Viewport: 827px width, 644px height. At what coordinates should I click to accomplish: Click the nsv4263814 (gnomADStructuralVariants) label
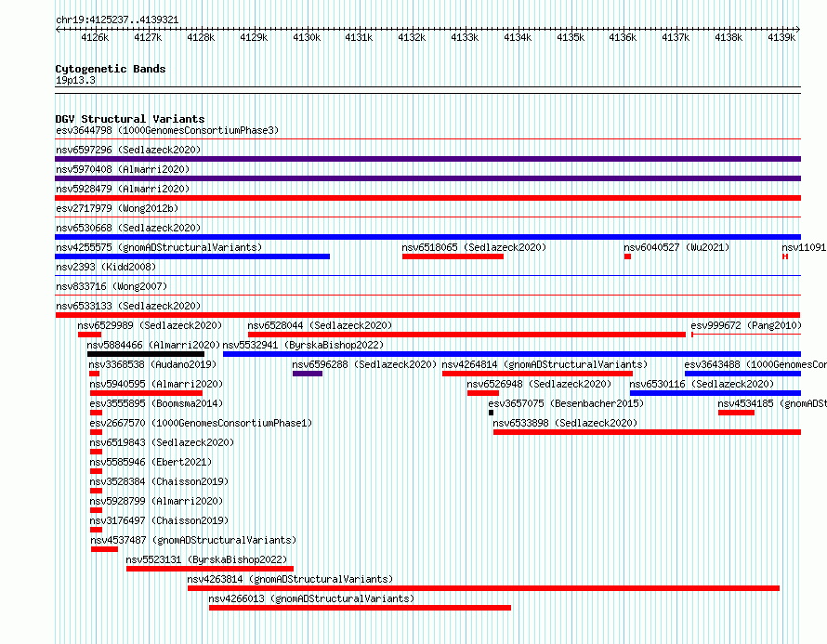[x=290, y=579]
